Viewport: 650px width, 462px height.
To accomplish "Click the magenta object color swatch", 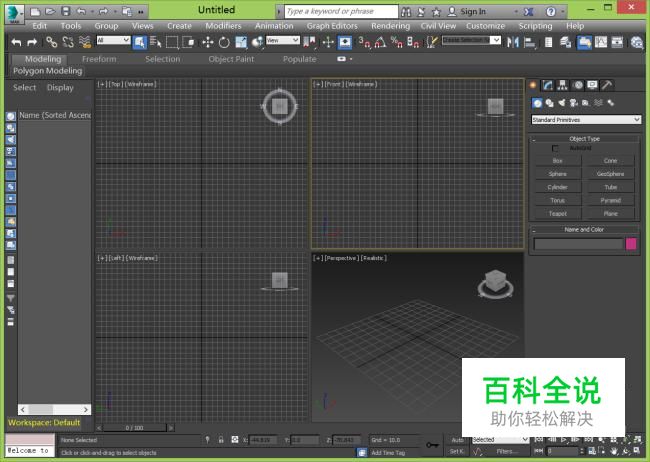I will [631, 243].
